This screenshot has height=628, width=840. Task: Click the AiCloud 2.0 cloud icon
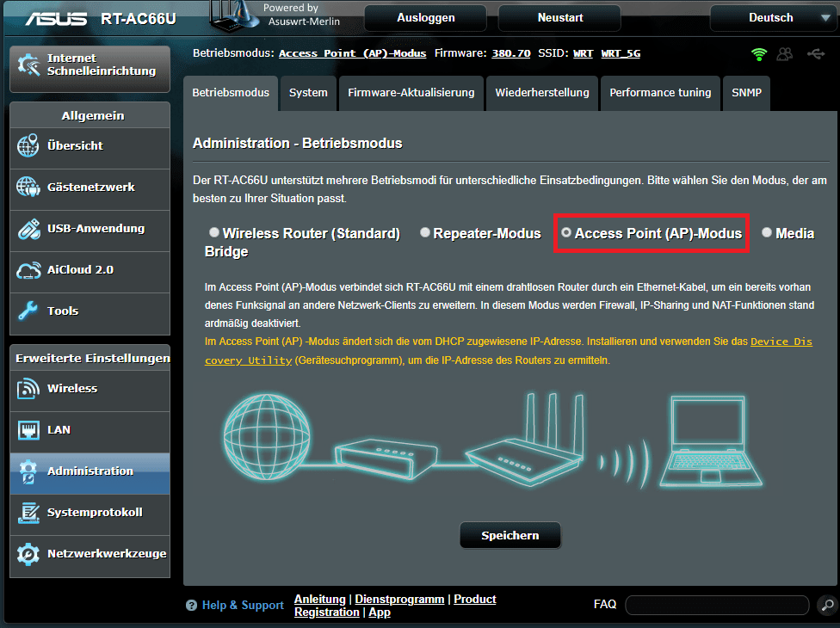pyautogui.click(x=28, y=270)
